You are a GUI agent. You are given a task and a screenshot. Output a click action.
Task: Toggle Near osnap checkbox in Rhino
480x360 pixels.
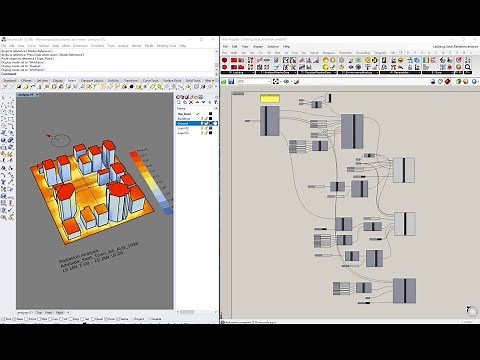tap(14, 319)
